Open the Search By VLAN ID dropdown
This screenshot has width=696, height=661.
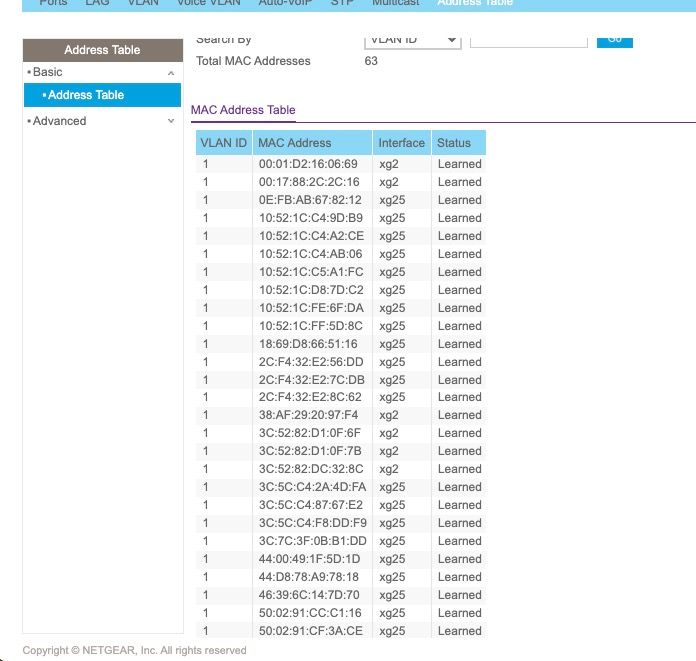tap(412, 41)
